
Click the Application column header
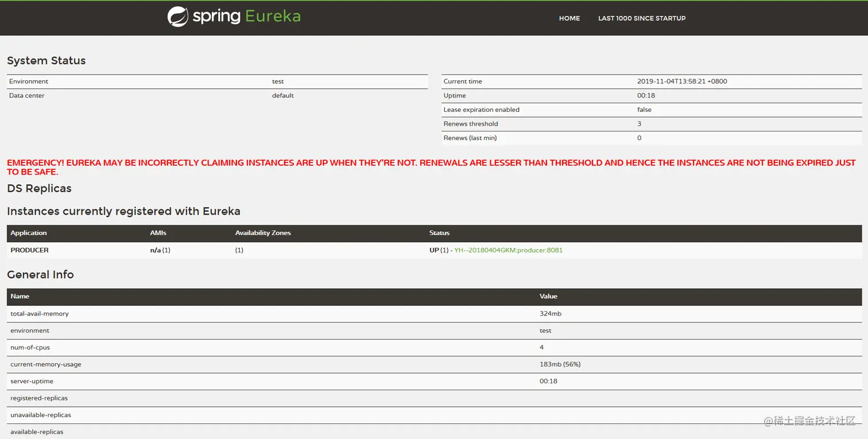tap(29, 233)
